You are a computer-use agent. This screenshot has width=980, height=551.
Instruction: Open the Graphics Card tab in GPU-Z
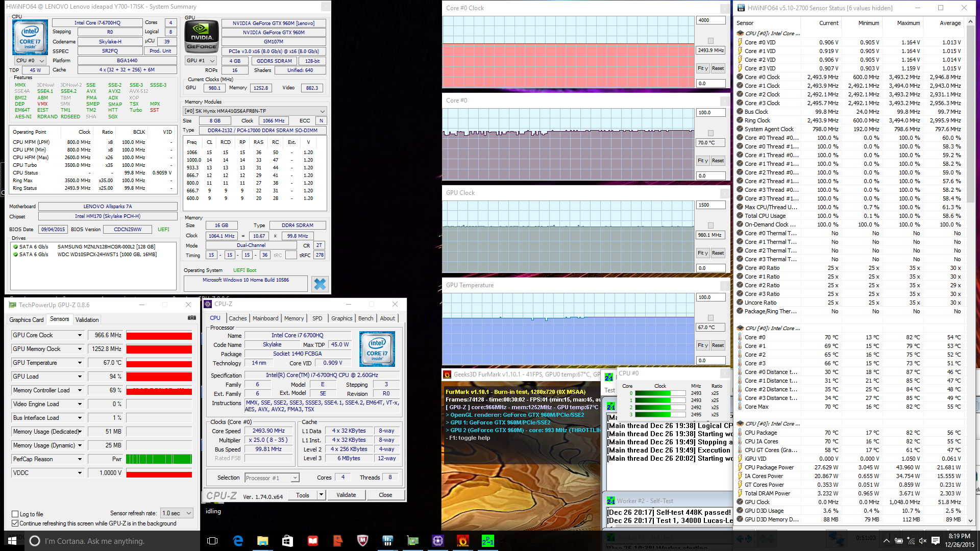click(27, 320)
